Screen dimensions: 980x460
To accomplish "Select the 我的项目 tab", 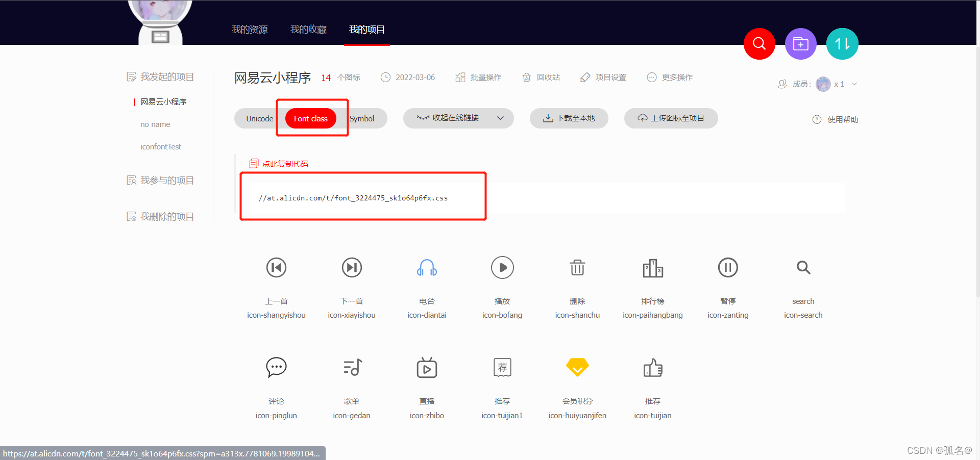I will tap(367, 30).
